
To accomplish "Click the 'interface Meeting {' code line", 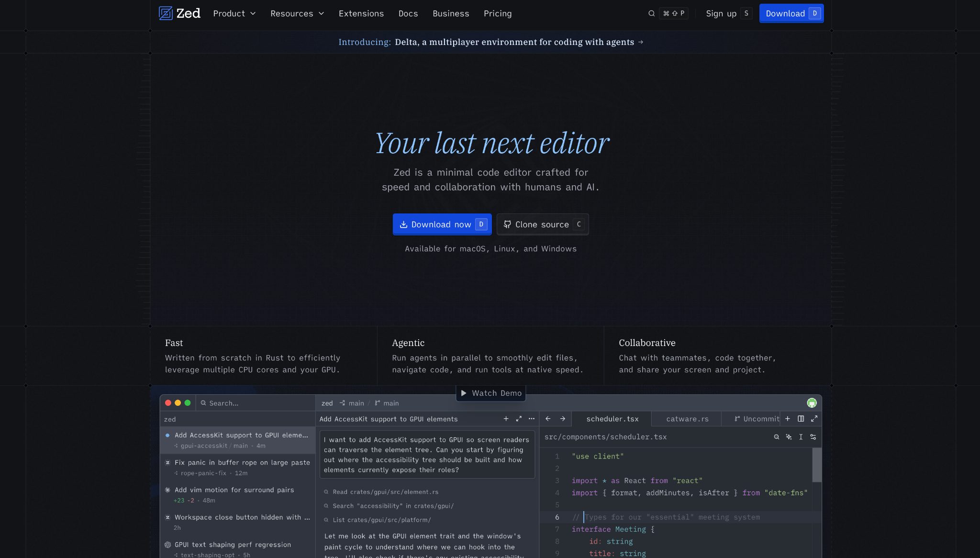I will coord(613,529).
